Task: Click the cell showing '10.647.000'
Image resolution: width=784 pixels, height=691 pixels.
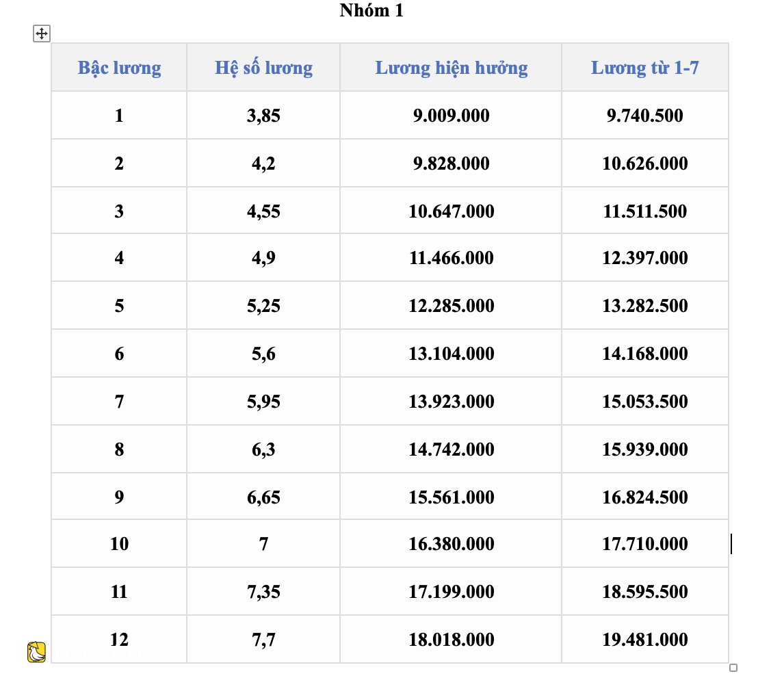Action: (x=451, y=211)
